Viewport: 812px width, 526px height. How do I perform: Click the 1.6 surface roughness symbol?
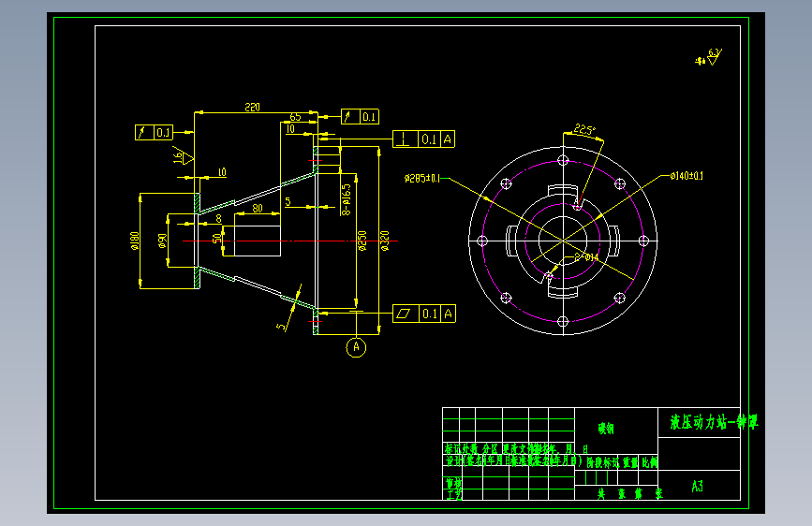[183, 155]
